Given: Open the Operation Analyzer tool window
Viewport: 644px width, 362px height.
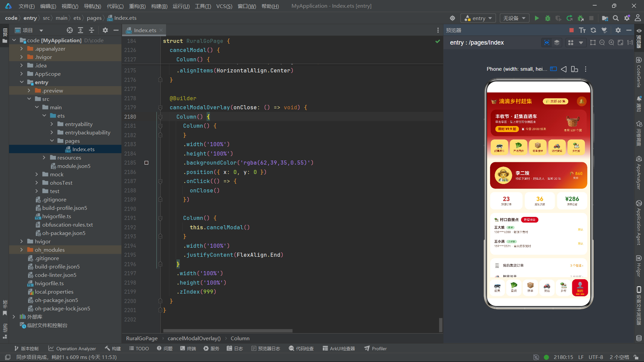Looking at the screenshot, I should click(72, 349).
